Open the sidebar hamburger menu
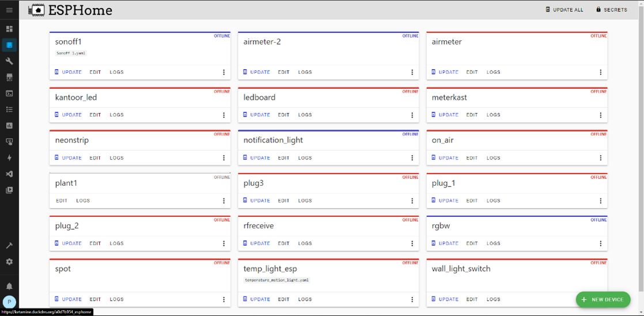 pyautogui.click(x=9, y=10)
